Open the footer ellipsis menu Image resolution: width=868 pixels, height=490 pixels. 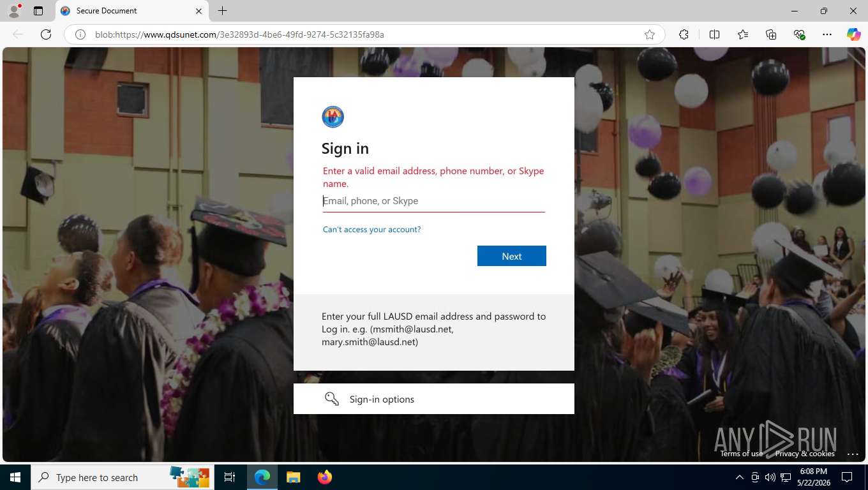[x=853, y=454]
